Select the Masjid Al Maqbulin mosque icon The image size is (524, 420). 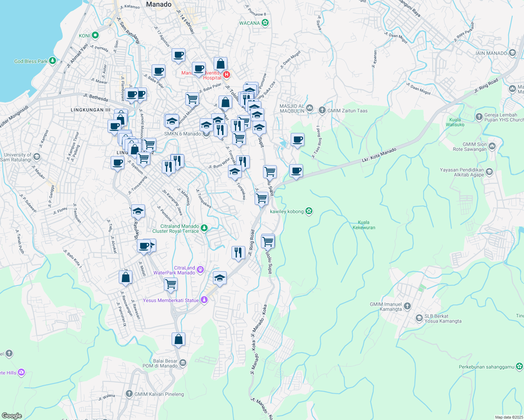tap(310, 108)
